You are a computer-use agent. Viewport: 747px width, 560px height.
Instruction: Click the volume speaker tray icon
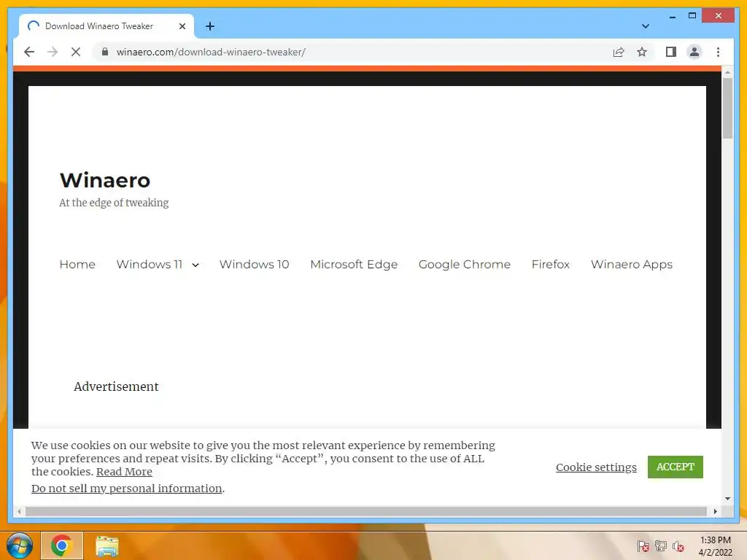pos(678,546)
